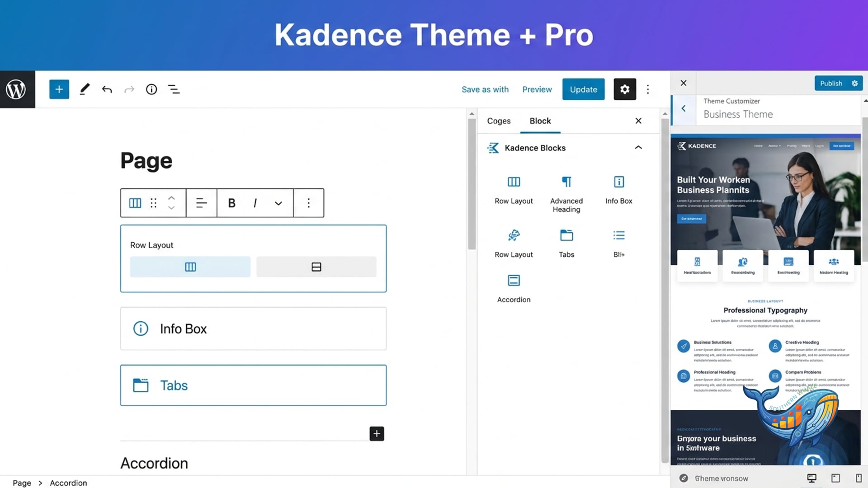Close the Theme Customizer panel

click(x=684, y=83)
